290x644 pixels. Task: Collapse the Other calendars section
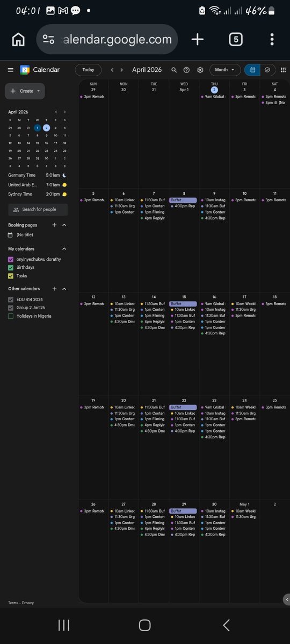pos(64,289)
